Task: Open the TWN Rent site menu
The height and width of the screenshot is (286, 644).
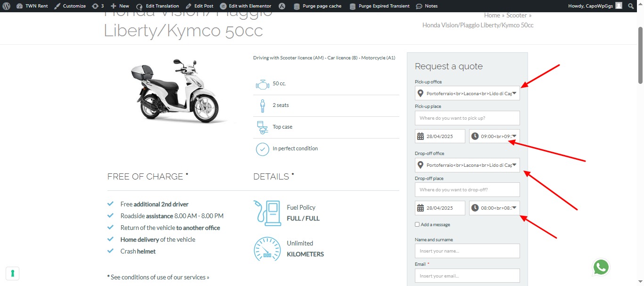Action: [32, 6]
